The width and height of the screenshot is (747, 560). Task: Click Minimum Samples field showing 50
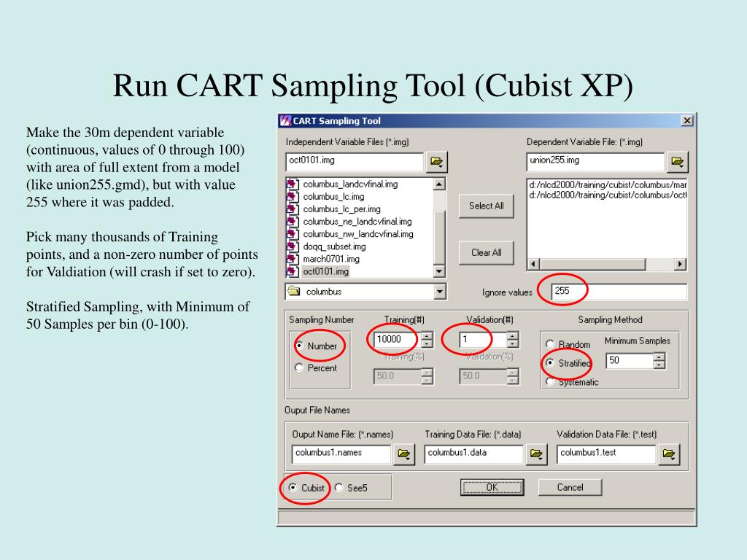coord(630,360)
